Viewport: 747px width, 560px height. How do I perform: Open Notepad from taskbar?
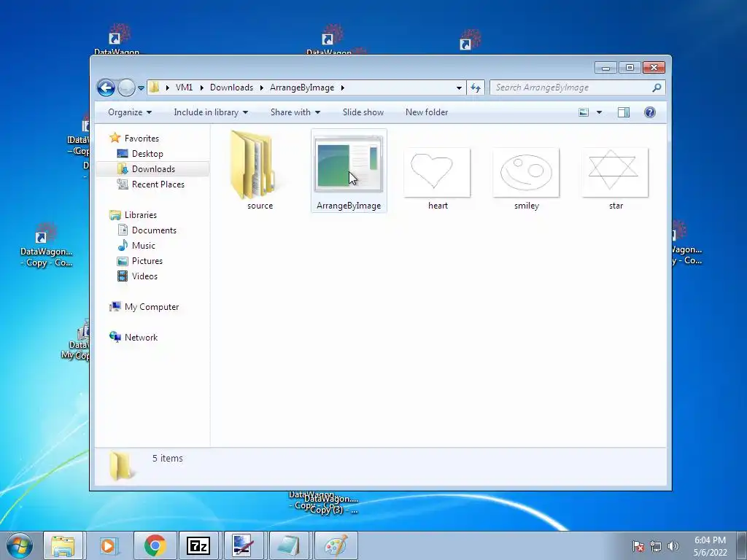289,545
